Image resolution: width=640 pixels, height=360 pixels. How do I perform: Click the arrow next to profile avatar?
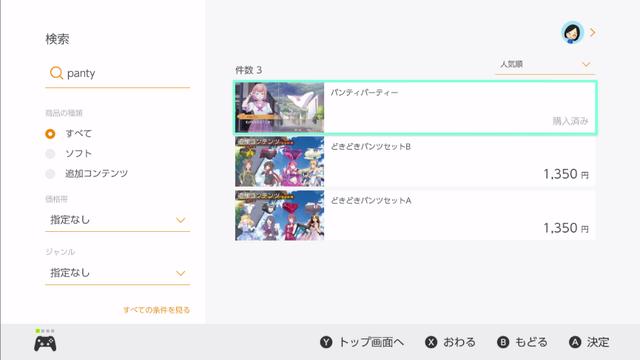point(593,33)
